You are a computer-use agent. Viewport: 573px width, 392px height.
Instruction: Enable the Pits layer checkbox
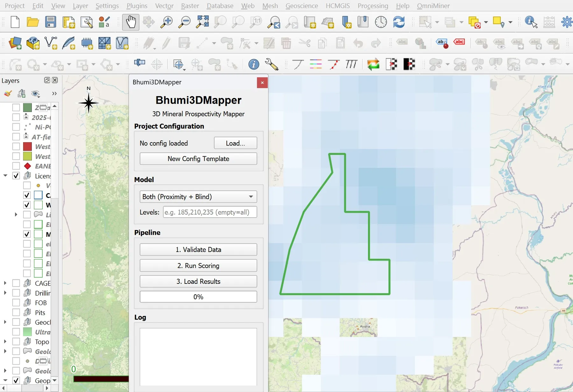click(x=16, y=312)
